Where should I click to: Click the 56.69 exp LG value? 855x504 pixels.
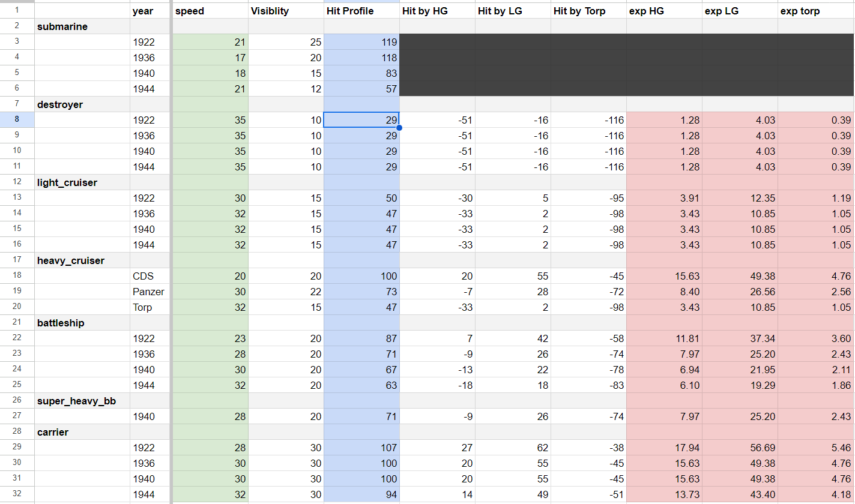(739, 448)
